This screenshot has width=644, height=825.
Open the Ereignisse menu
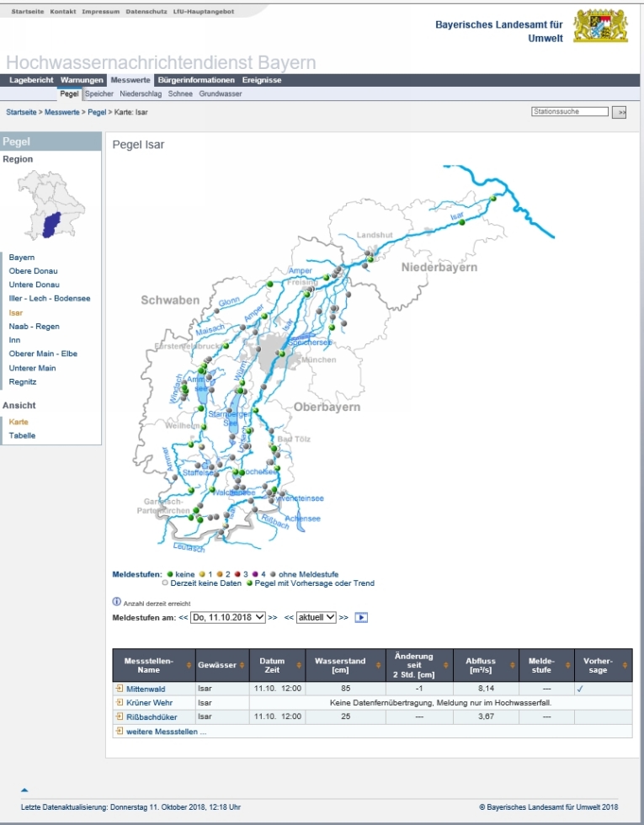click(x=262, y=80)
